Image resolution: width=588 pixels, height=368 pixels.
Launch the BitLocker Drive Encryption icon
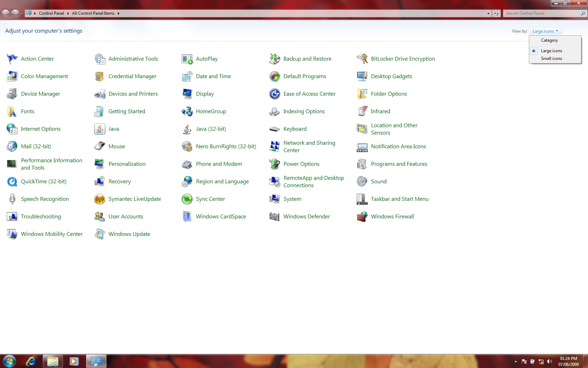(362, 59)
